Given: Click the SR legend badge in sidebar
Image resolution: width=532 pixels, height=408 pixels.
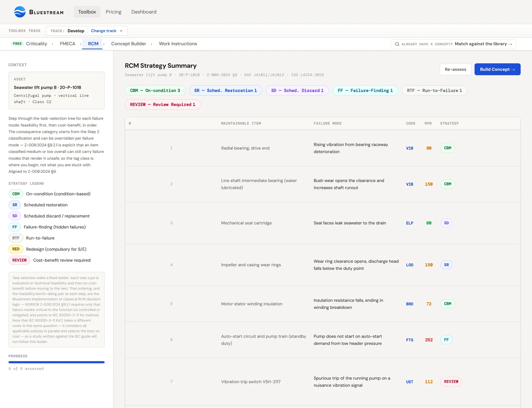Looking at the screenshot, I should [15, 205].
